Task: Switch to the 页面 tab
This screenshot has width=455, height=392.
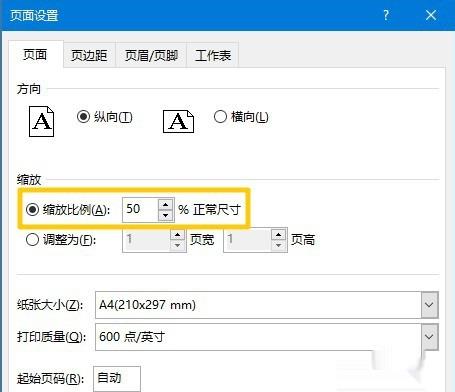Action: (35, 55)
